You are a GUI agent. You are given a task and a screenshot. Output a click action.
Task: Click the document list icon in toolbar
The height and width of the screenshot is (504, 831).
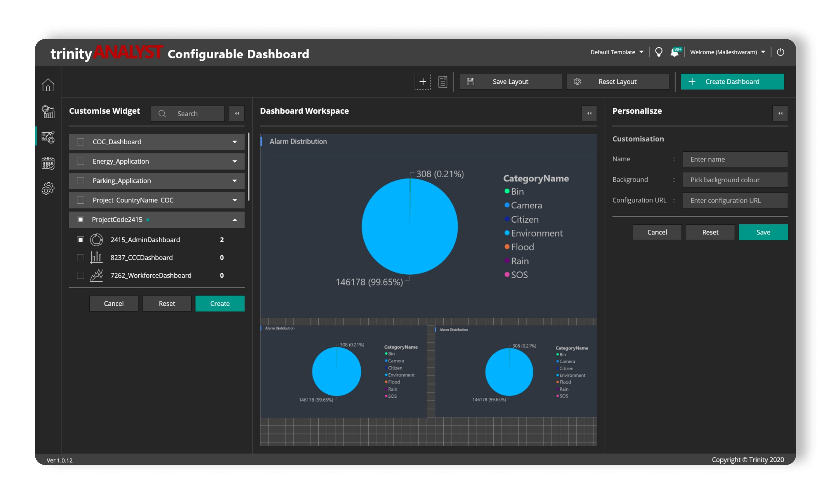pyautogui.click(x=443, y=82)
